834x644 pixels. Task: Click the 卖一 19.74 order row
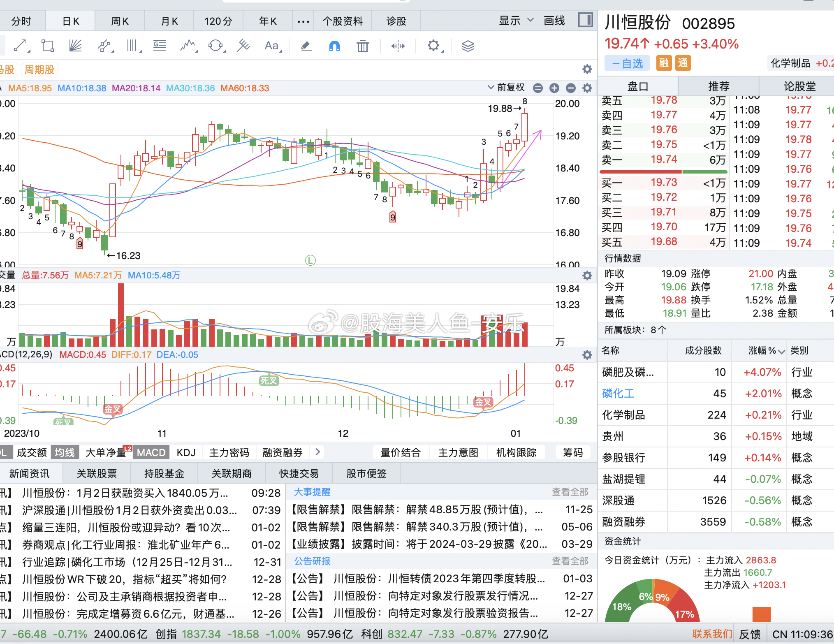(663, 160)
